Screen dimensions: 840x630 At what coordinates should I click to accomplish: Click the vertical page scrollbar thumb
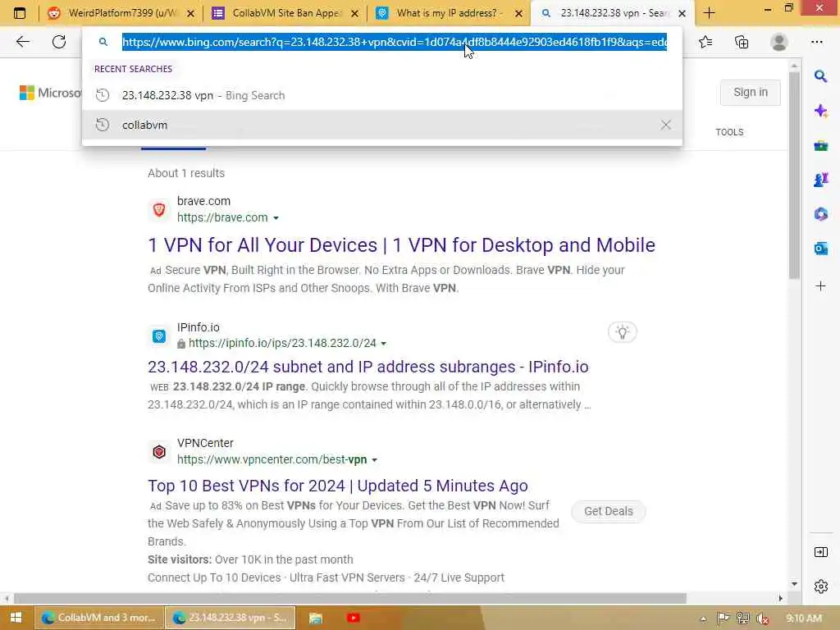point(794,176)
